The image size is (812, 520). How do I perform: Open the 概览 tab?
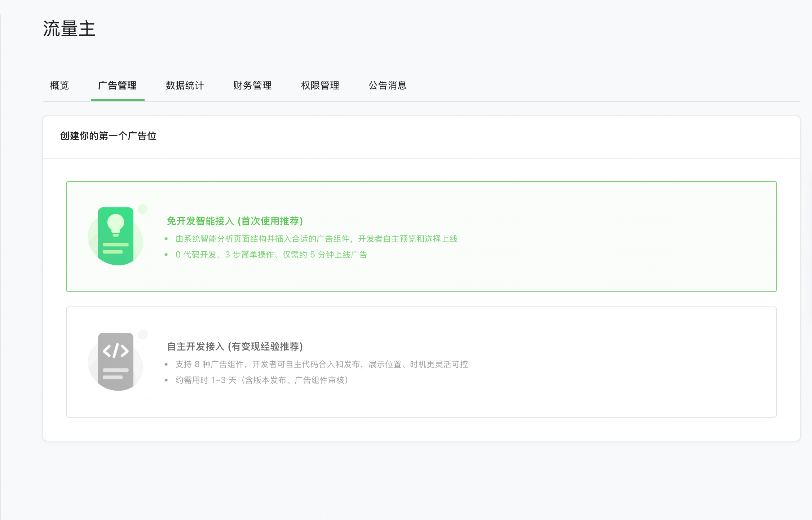pyautogui.click(x=59, y=85)
